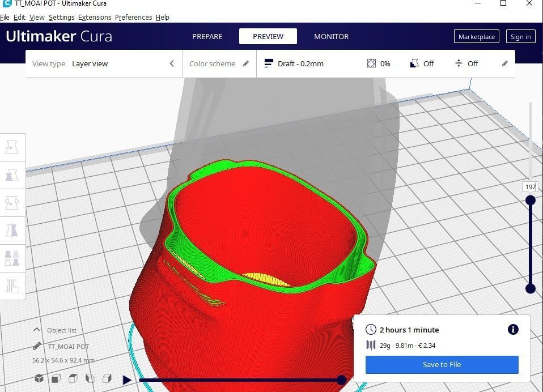Open the Marketplace
Screen dimensions: 543x392
coord(477,36)
